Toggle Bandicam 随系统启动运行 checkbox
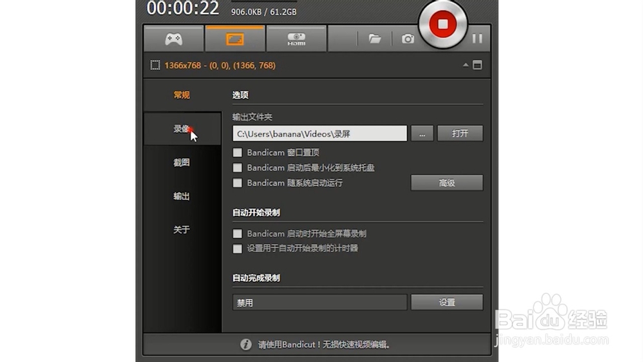This screenshot has height=362, width=644. point(238,183)
